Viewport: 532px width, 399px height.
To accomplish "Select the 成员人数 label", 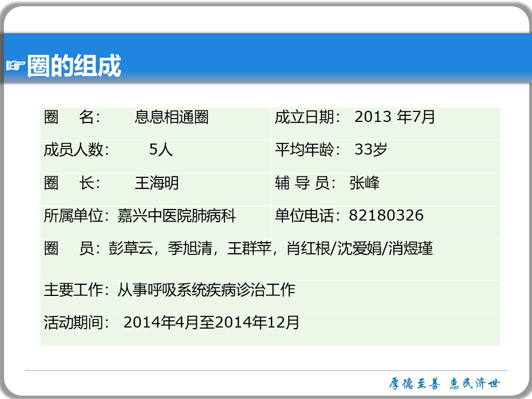I will (x=76, y=150).
